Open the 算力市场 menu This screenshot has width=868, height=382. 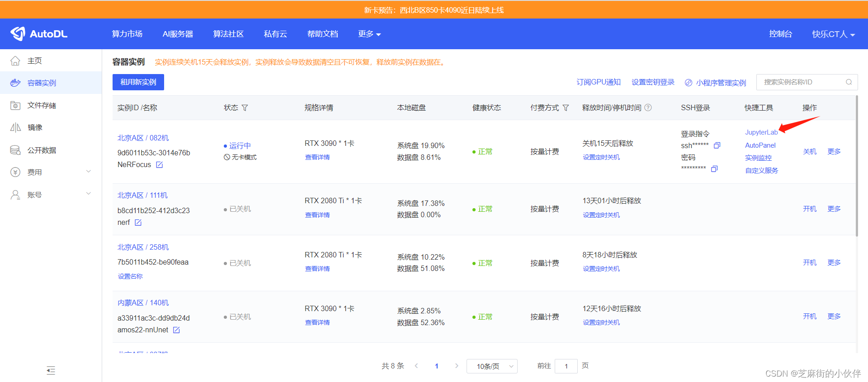127,34
